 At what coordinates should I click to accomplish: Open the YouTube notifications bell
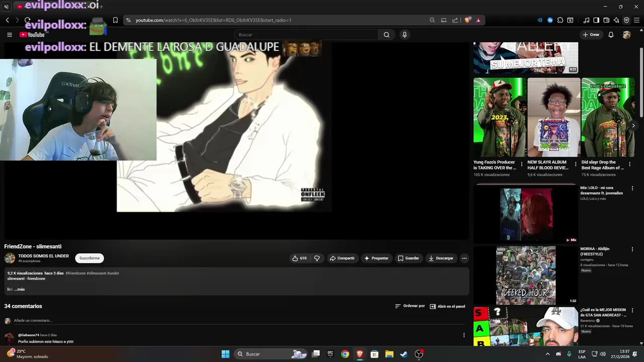pos(611,35)
